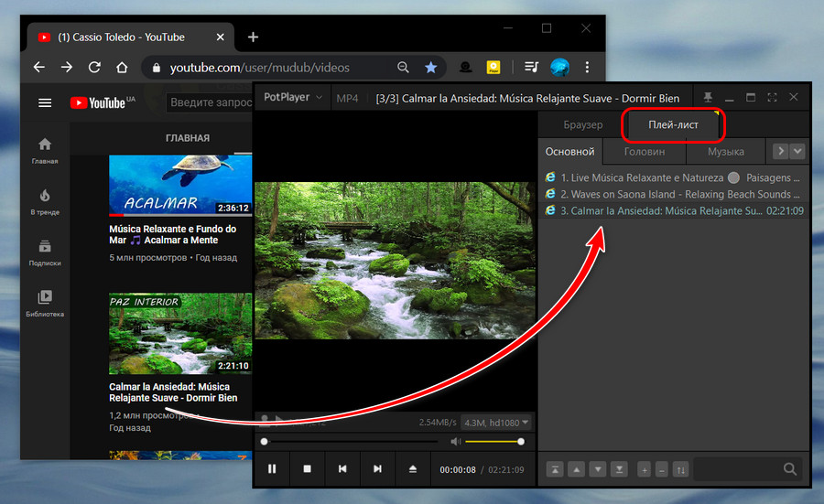Click the PotPlayer video area
This screenshot has width=824, height=504.
pyautogui.click(x=395, y=261)
